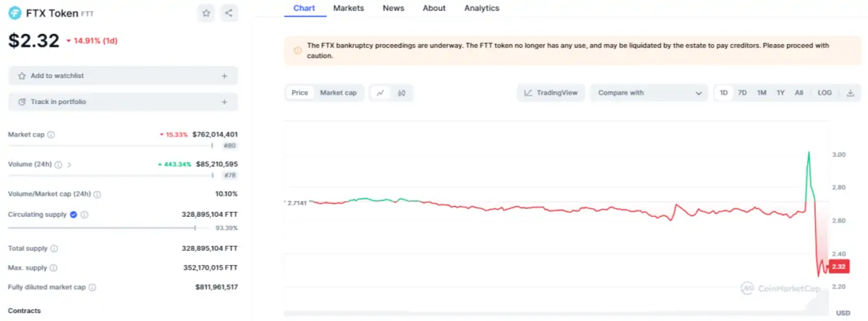Click the $2.32 price heading
Screen dimensions: 868x321
click(x=33, y=41)
